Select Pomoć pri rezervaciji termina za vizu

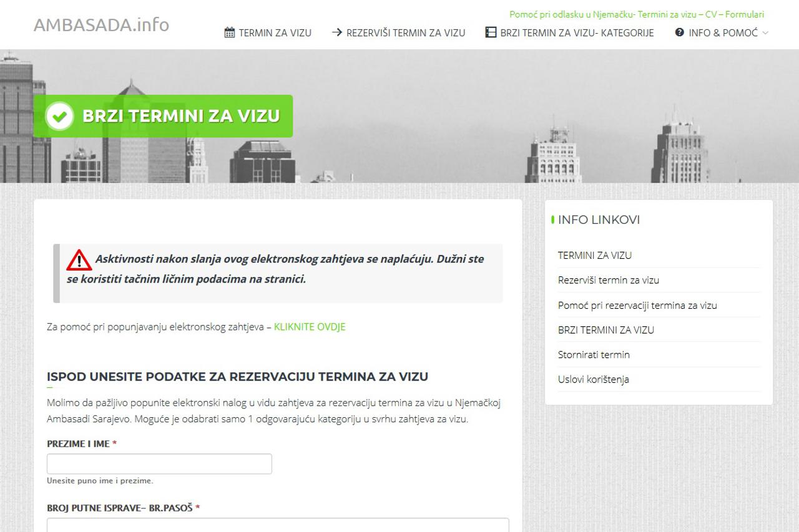coord(637,305)
